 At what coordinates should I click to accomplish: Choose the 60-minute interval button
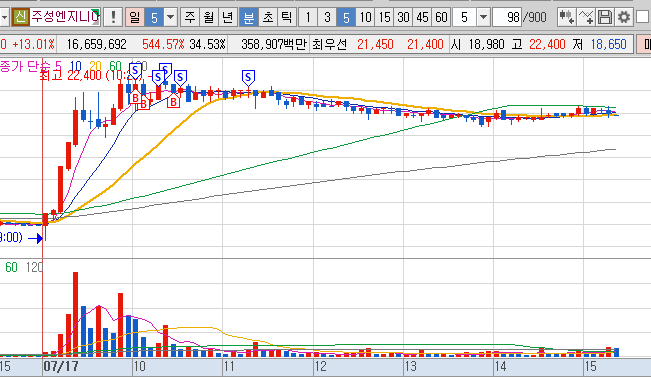441,17
